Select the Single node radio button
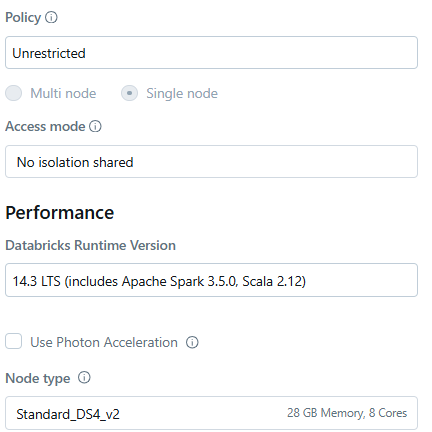This screenshot has height=432, width=432. (x=129, y=93)
